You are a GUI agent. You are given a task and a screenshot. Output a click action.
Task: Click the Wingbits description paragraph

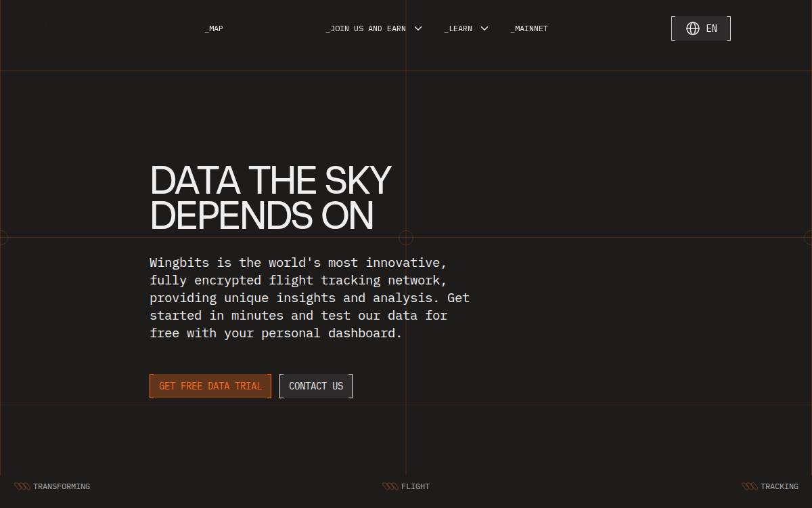click(x=310, y=297)
